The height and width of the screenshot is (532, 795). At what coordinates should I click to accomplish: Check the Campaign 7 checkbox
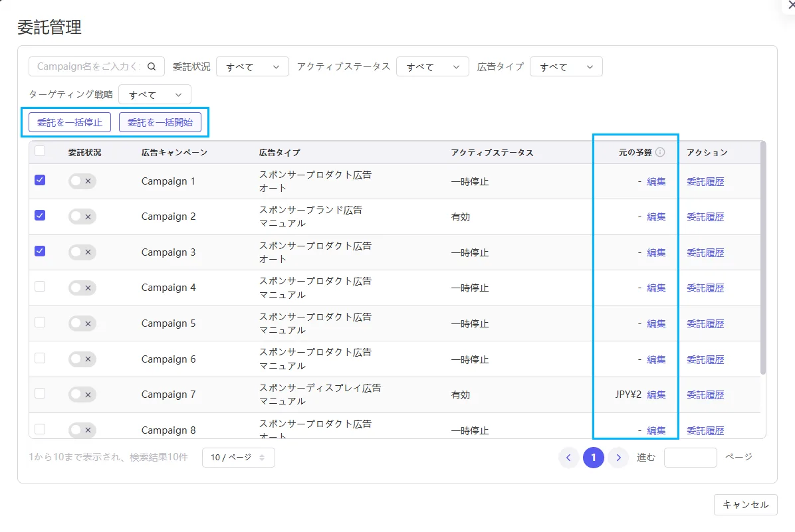40,393
